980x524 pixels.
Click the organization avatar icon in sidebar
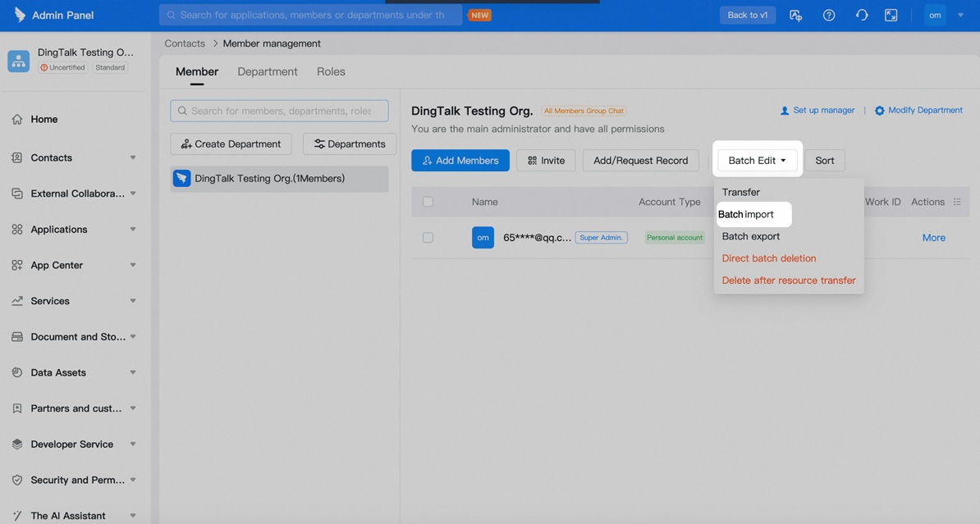tap(18, 62)
